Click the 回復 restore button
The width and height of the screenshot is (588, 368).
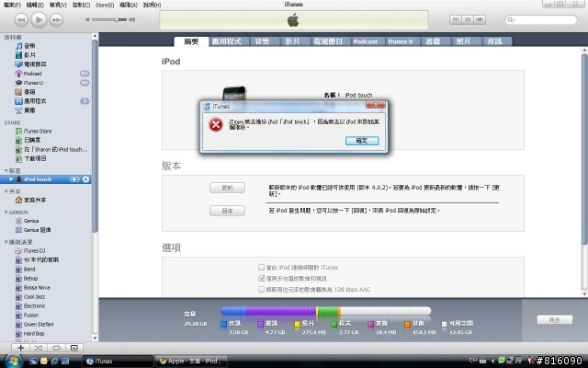tap(227, 211)
